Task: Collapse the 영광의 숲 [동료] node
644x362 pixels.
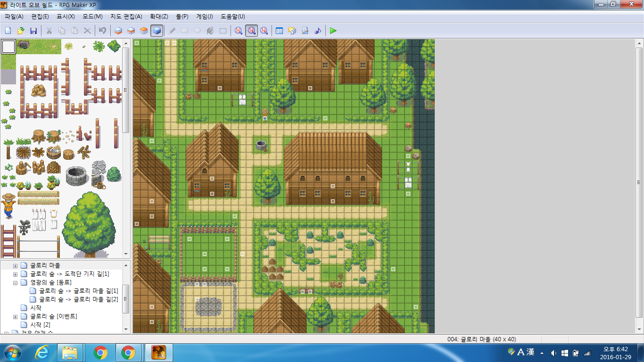Action: pos(15,283)
